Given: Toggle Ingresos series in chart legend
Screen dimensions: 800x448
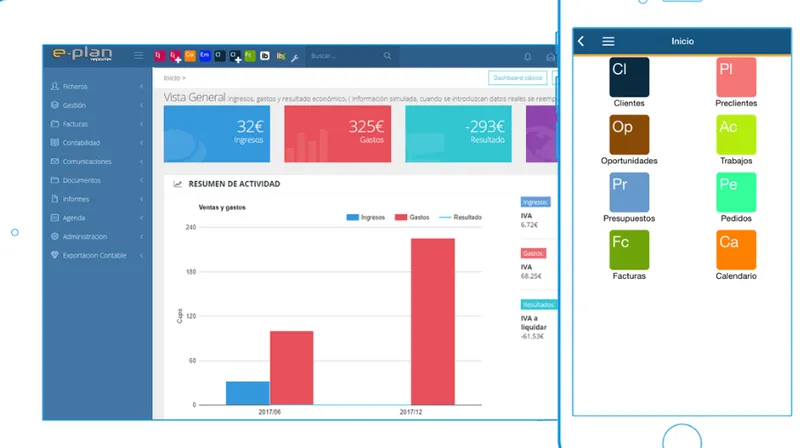Looking at the screenshot, I should (x=366, y=217).
